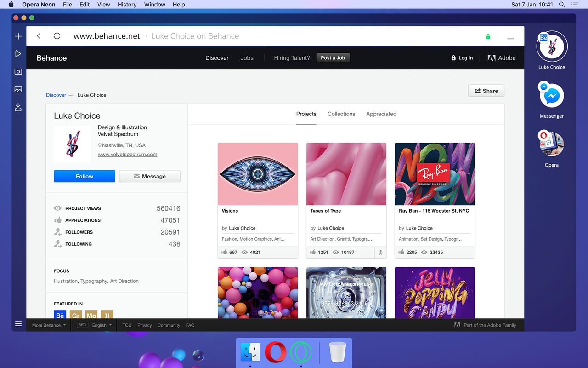Open the camera snapshot tool in the sidebar

pos(18,71)
